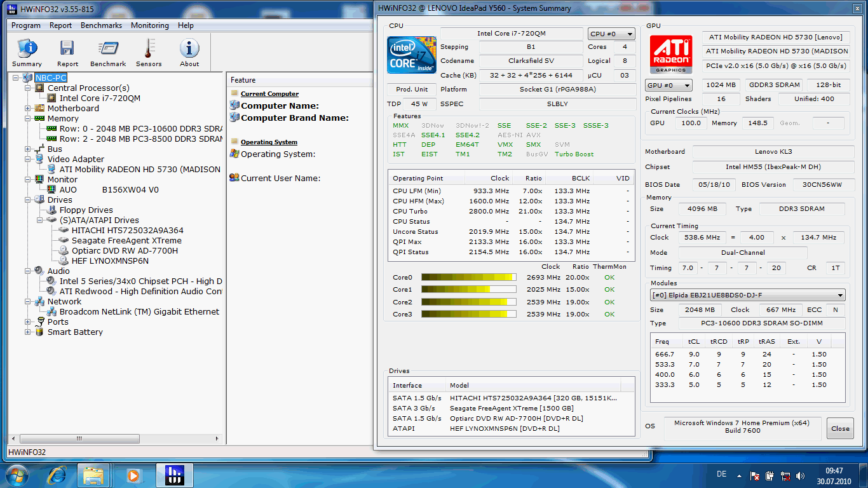Image resolution: width=868 pixels, height=488 pixels.
Task: Open the GPU #0 selector dropdown
Action: pos(668,85)
